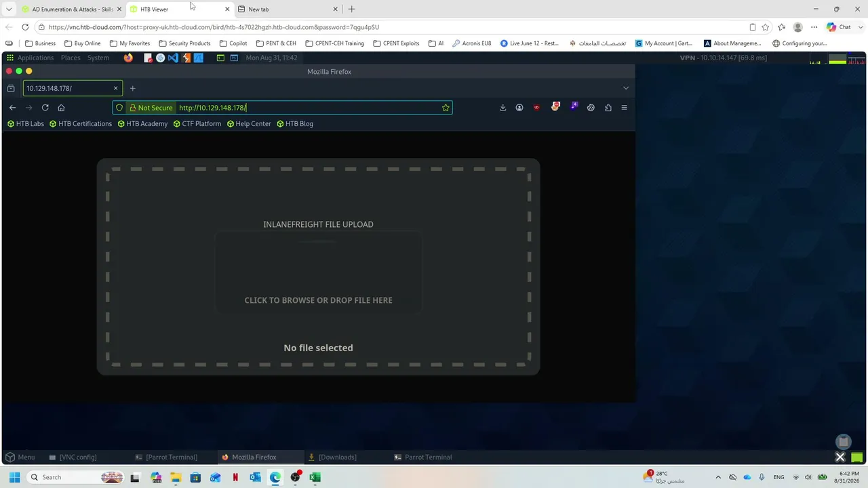Open the Security Products bookmarks folder
Screen dimensions: 868x488
pos(184,43)
